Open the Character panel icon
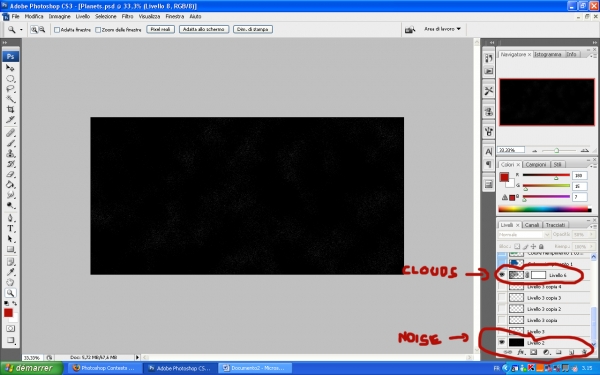This screenshot has height=375, width=600. [x=489, y=152]
